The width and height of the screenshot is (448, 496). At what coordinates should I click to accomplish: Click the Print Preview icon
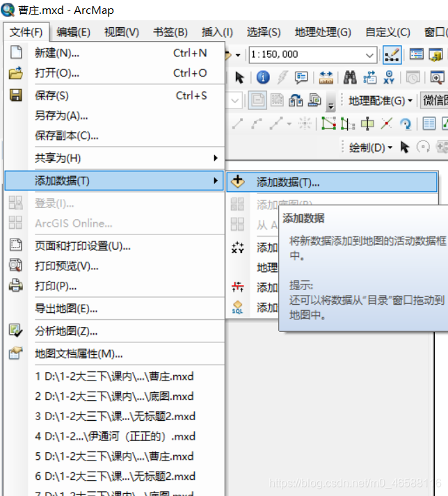15,265
